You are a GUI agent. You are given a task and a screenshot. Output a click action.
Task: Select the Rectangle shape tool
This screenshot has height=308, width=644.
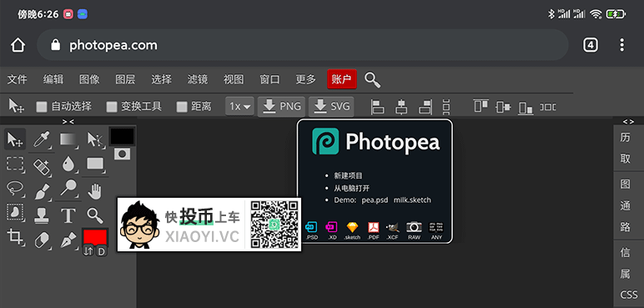coord(95,164)
